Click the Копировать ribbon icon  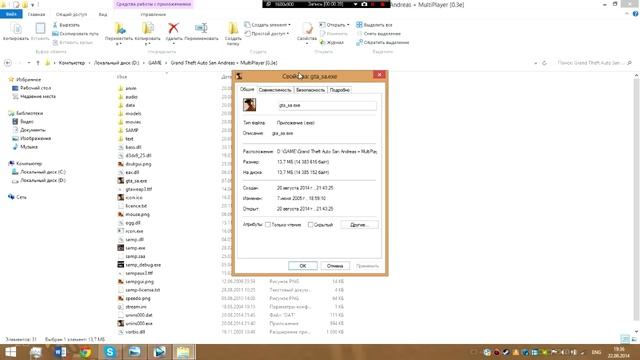click(16, 31)
